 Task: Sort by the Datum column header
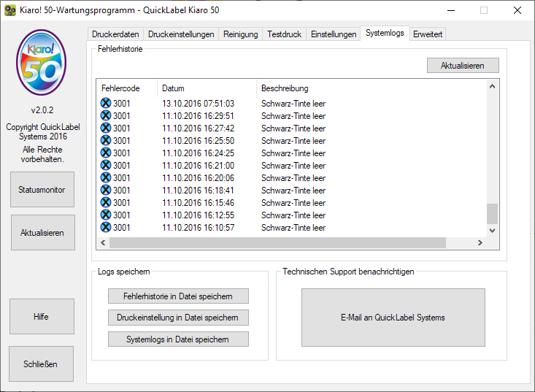(207, 88)
